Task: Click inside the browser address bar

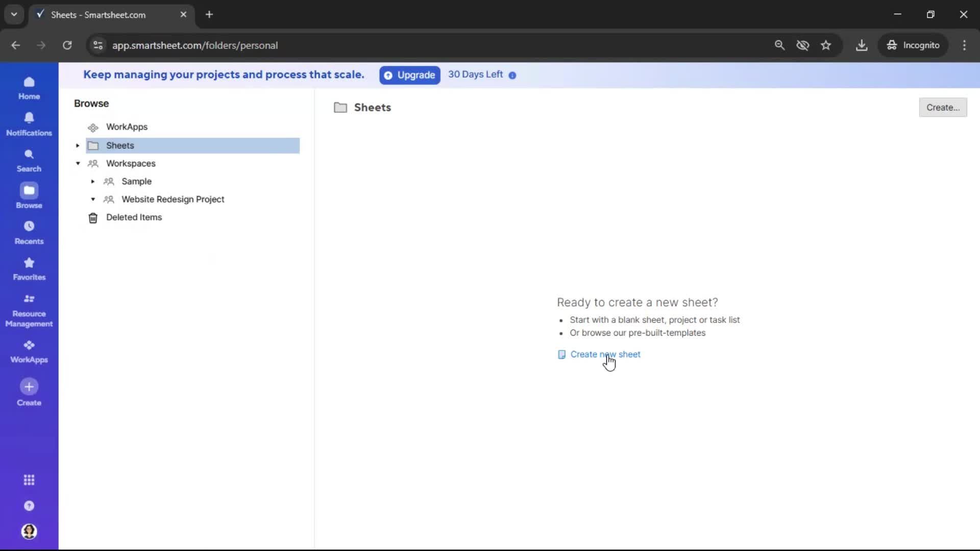Action: (357, 45)
